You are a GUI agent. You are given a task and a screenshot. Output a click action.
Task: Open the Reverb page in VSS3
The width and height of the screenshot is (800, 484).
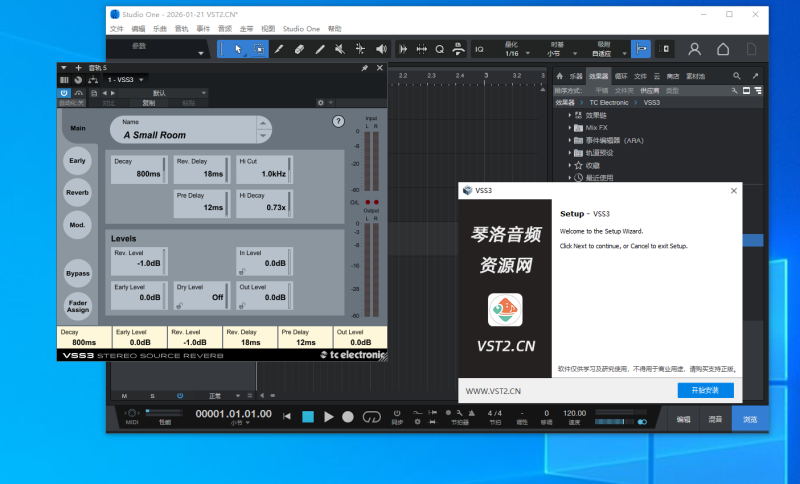77,192
